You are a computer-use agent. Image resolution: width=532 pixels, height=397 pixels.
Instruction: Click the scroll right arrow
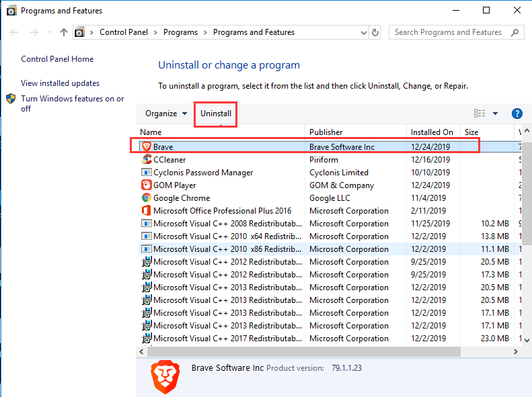(516, 351)
